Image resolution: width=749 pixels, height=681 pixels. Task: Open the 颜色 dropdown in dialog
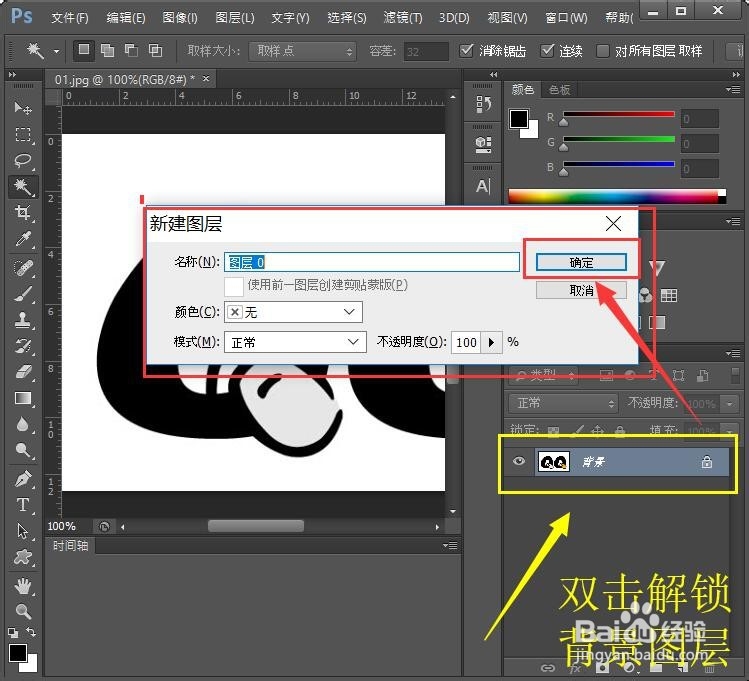click(x=293, y=312)
